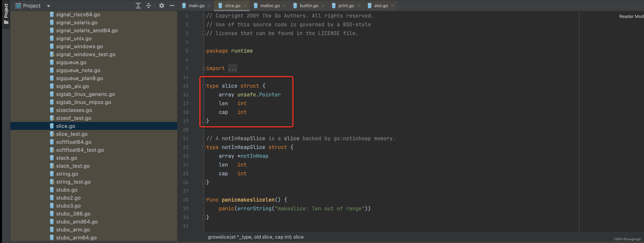The height and width of the screenshot is (243, 644).
Task: Open Project panel settings gear
Action: click(162, 6)
